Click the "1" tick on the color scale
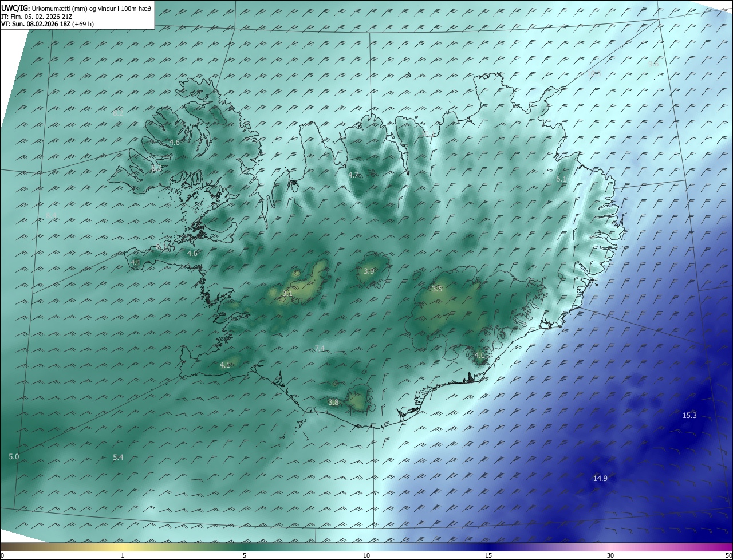The image size is (733, 560). pyautogui.click(x=123, y=555)
